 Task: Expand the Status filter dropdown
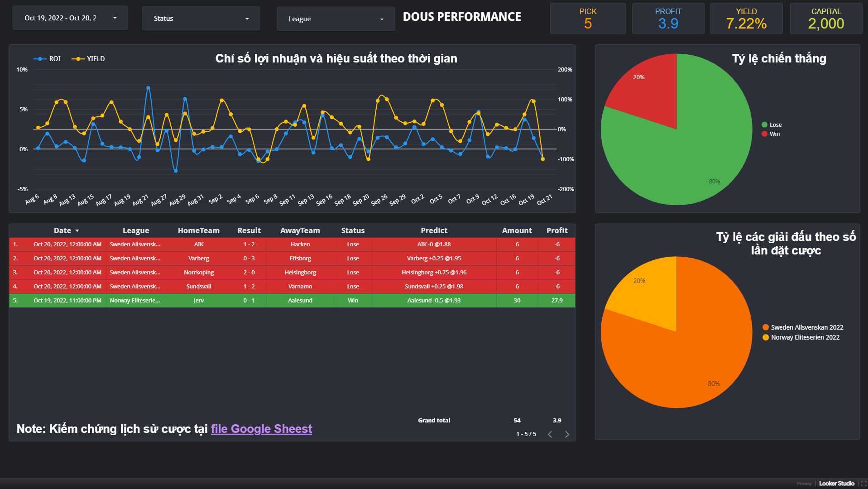201,19
